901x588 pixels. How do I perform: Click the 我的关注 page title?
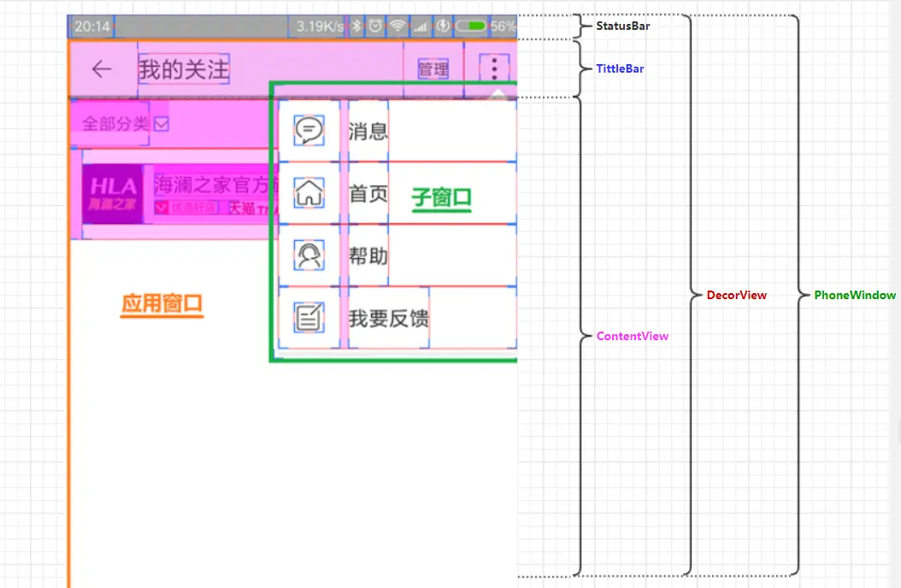pos(183,69)
